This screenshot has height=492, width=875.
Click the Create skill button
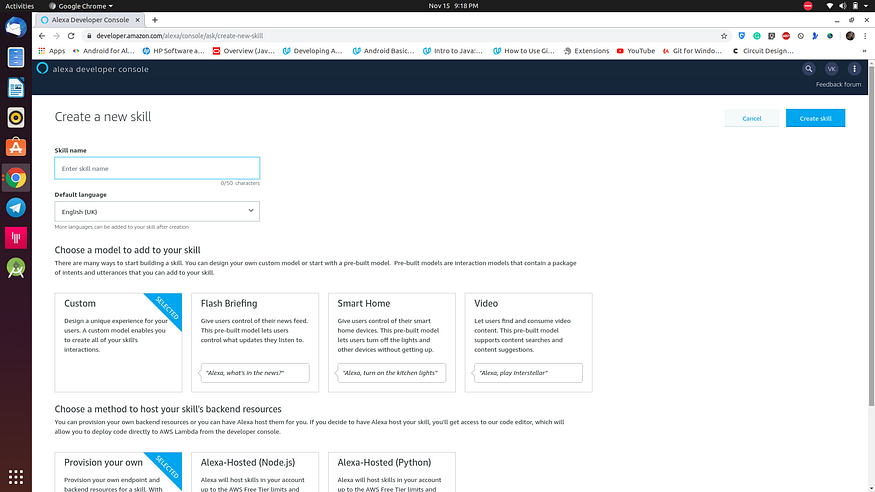coord(815,118)
